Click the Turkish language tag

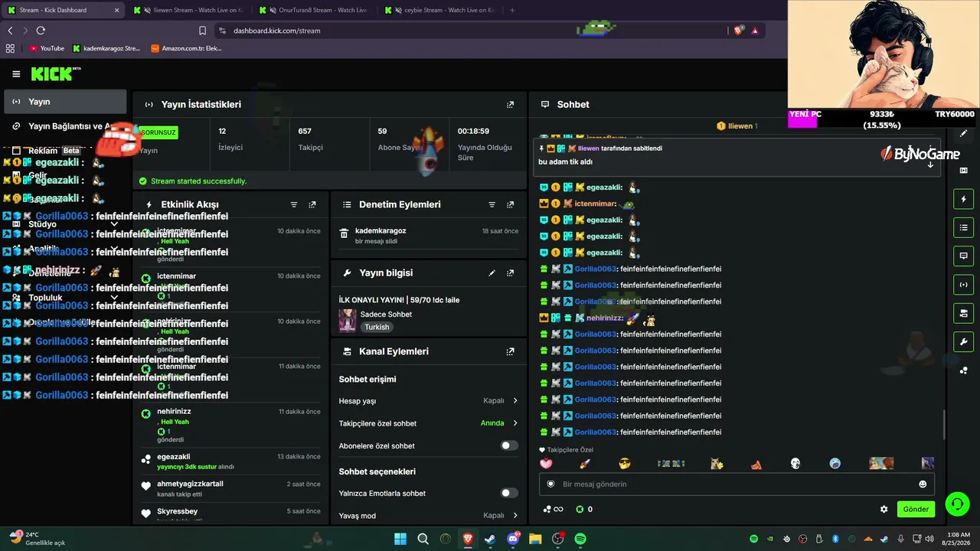tap(377, 327)
